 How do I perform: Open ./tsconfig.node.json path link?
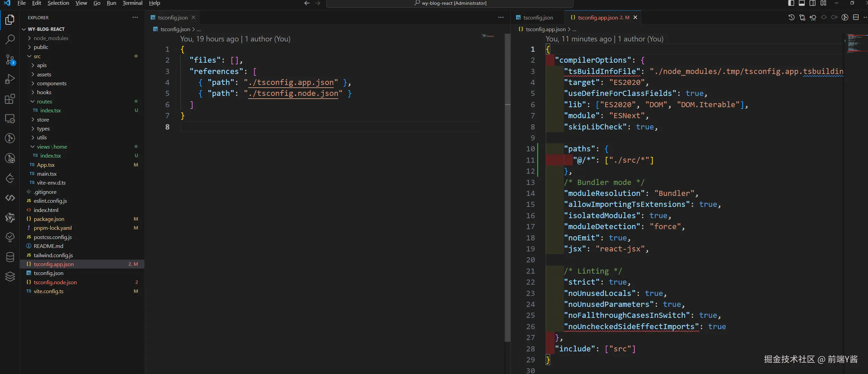293,93
